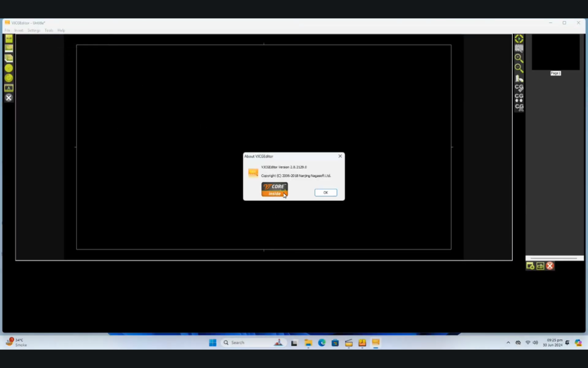
Task: Open the Help menu
Action: [61, 30]
